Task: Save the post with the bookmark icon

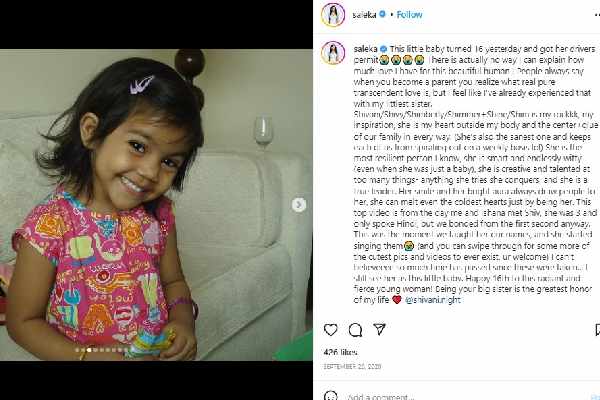Action: click(x=597, y=330)
